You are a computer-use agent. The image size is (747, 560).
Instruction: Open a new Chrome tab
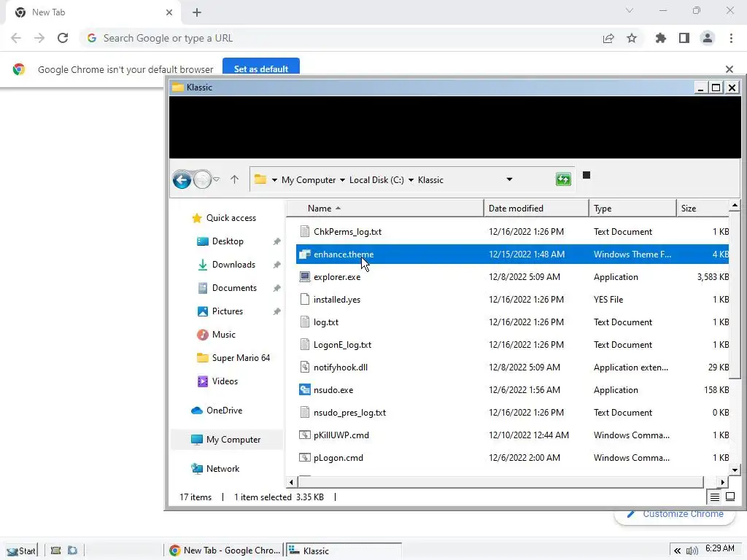tap(197, 12)
